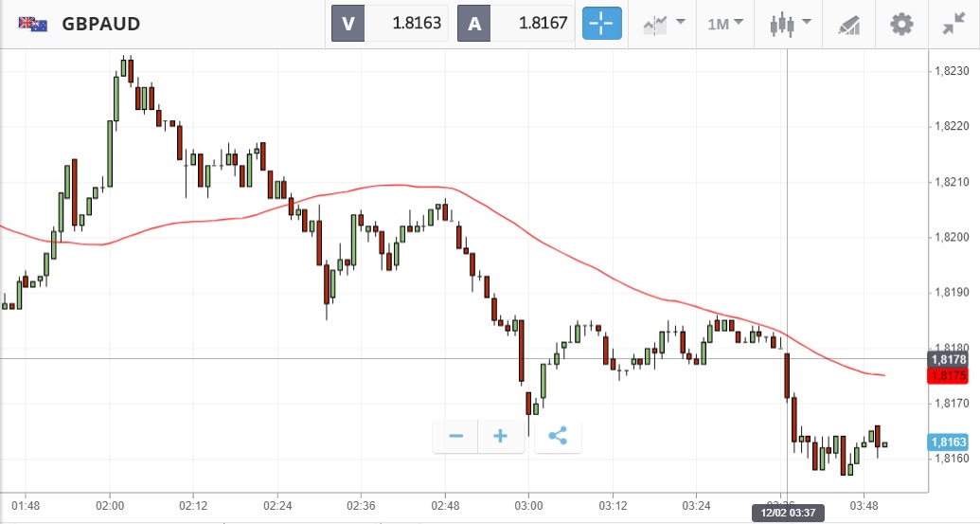Zoom out with the minus button
980x524 pixels.
[456, 436]
